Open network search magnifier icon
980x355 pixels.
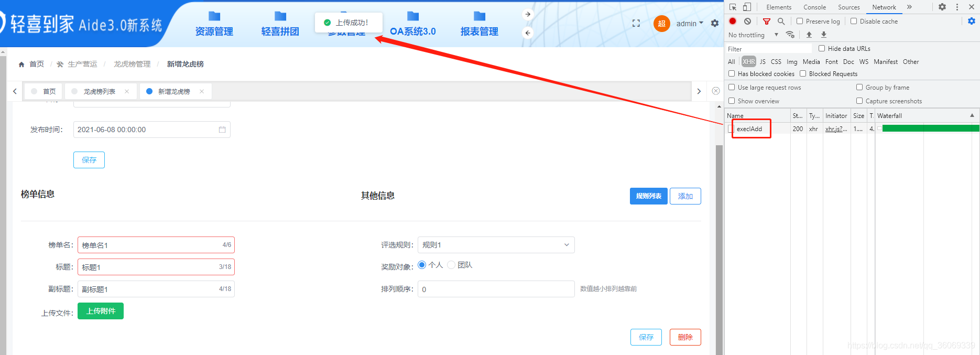pos(781,21)
